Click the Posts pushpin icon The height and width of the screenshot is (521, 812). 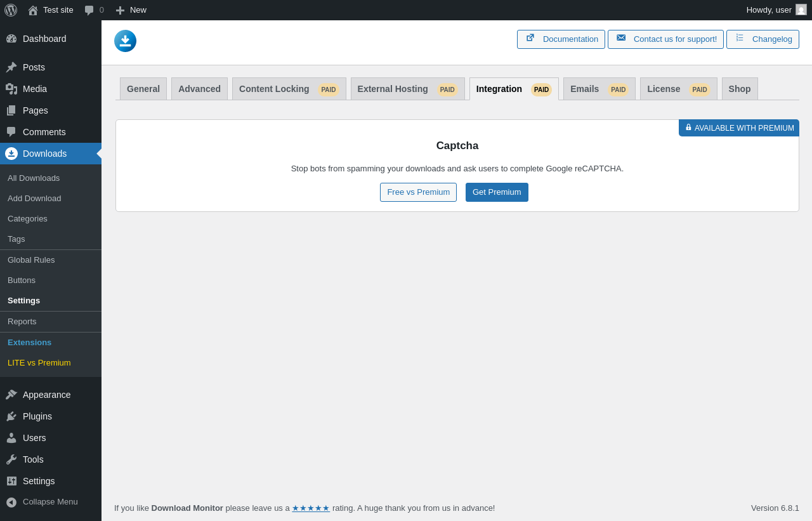[x=11, y=67]
